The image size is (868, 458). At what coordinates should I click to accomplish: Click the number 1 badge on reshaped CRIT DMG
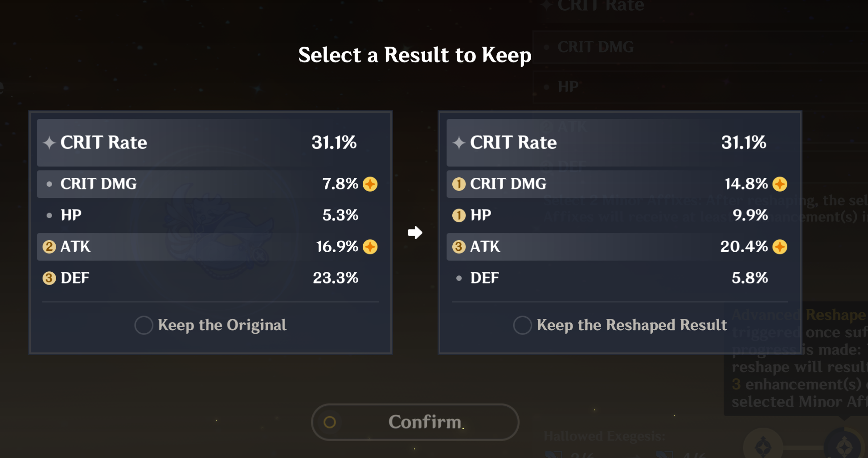[459, 184]
